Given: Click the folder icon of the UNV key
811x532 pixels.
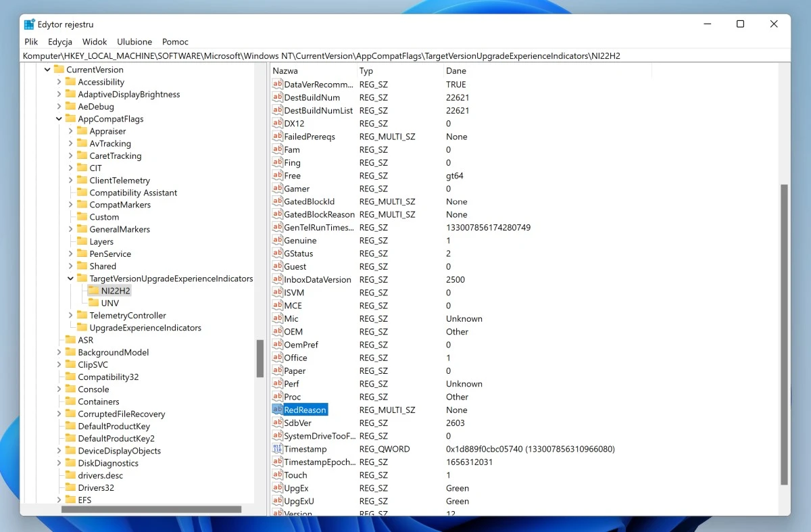Looking at the screenshot, I should (x=93, y=304).
